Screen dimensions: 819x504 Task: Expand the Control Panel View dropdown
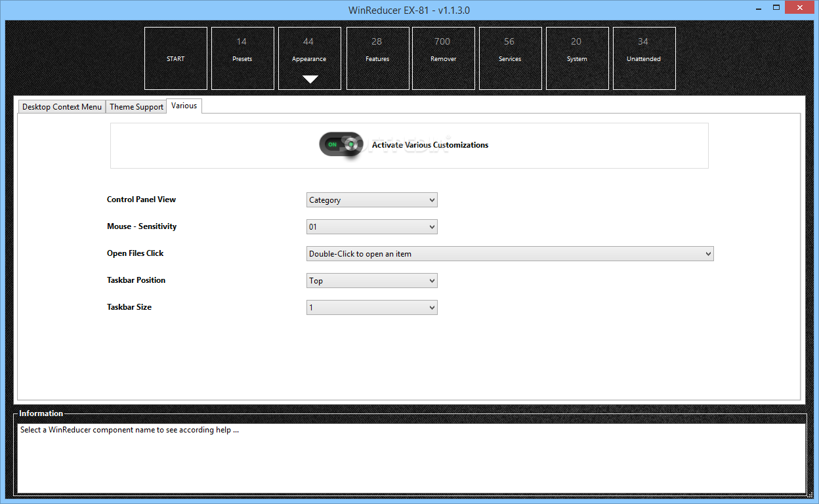point(371,200)
